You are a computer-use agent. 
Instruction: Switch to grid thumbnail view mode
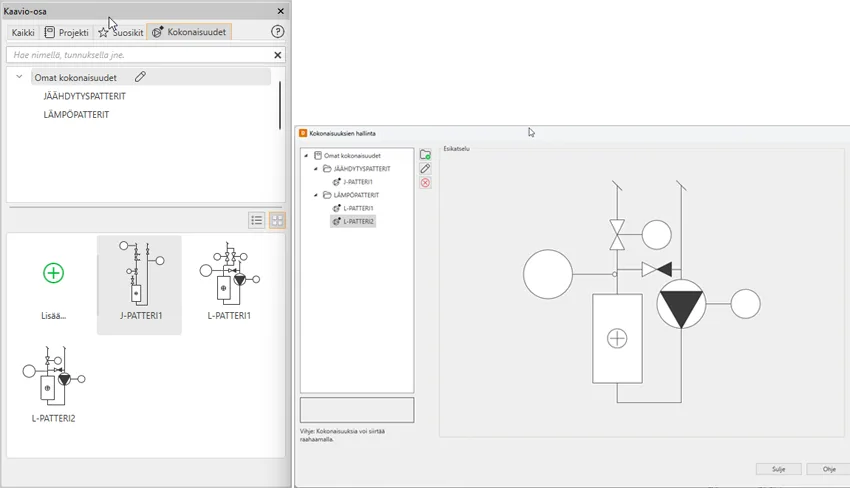(x=277, y=220)
